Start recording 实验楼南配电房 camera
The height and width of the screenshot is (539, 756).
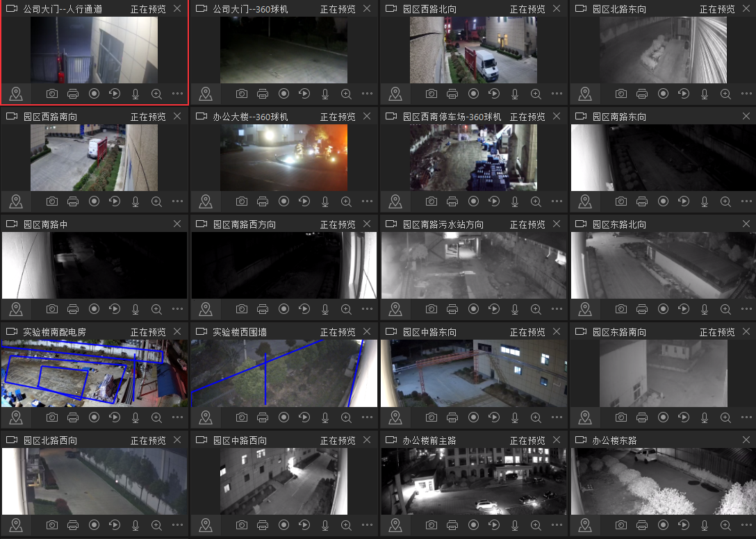click(94, 417)
